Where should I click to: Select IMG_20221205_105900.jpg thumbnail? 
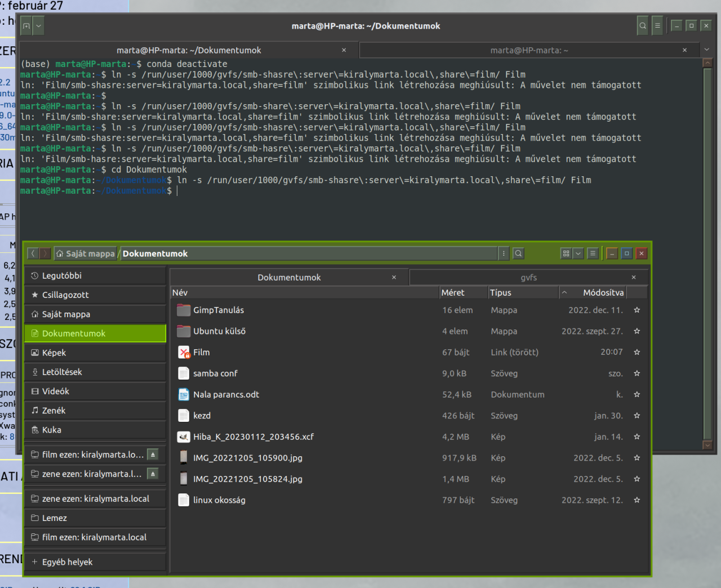coord(184,458)
